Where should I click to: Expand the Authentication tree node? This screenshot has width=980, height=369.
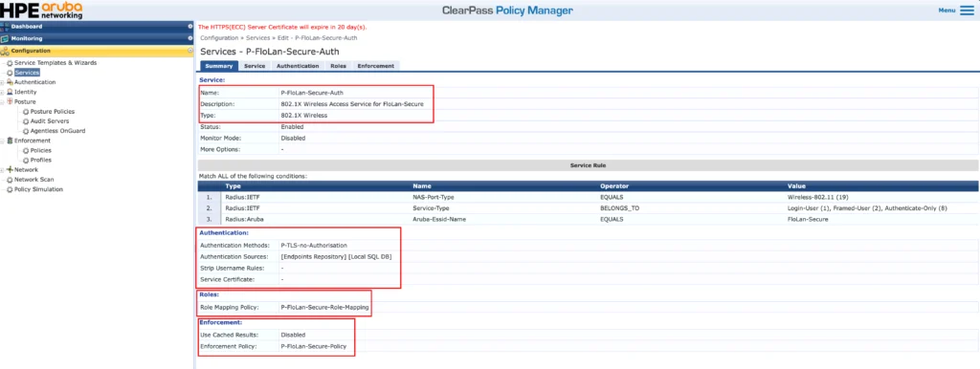point(3,82)
